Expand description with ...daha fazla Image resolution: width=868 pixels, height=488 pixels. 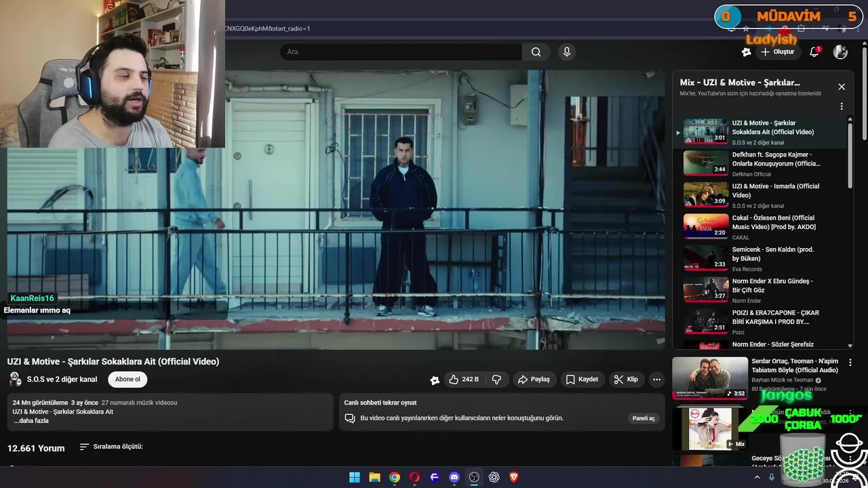[31, 421]
